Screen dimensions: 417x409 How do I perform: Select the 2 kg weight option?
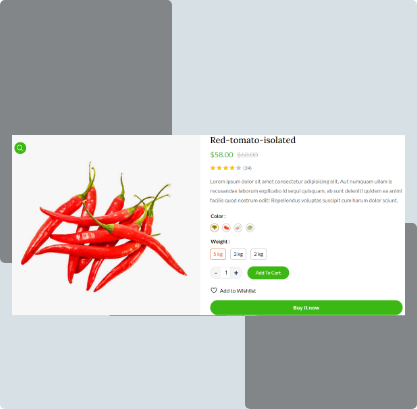pyautogui.click(x=258, y=254)
